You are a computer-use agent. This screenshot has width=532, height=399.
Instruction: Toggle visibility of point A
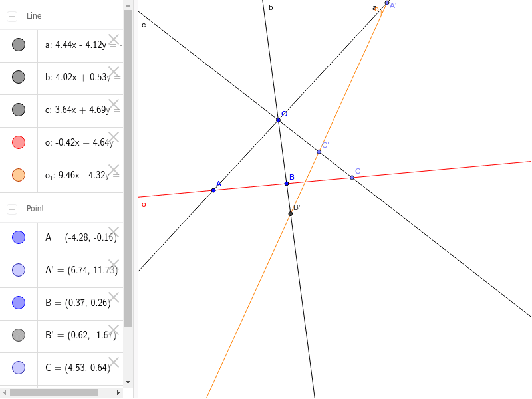point(19,237)
